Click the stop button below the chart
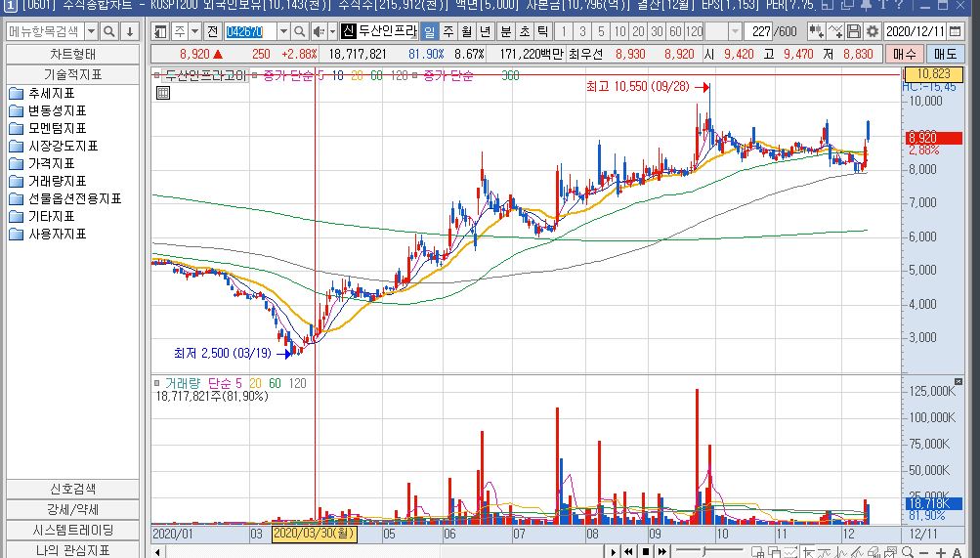Viewport: 980px width, 558px height. coord(646,552)
